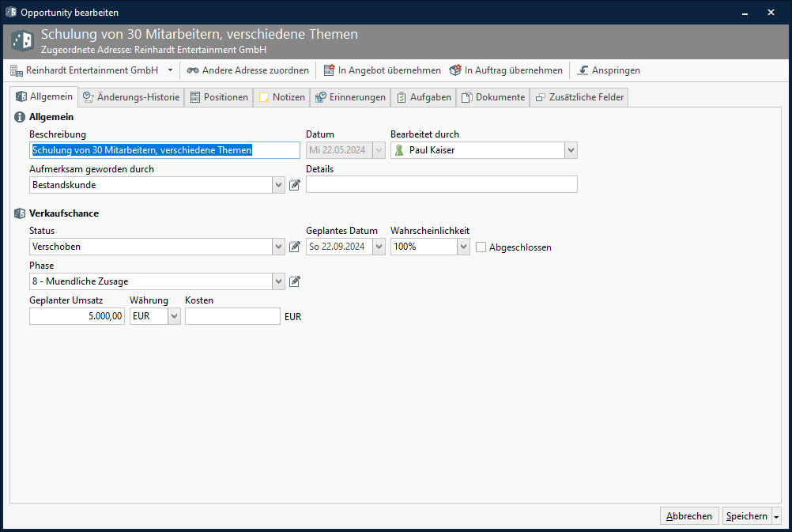Click the empty Details text field
The image size is (792, 532).
pos(441,185)
